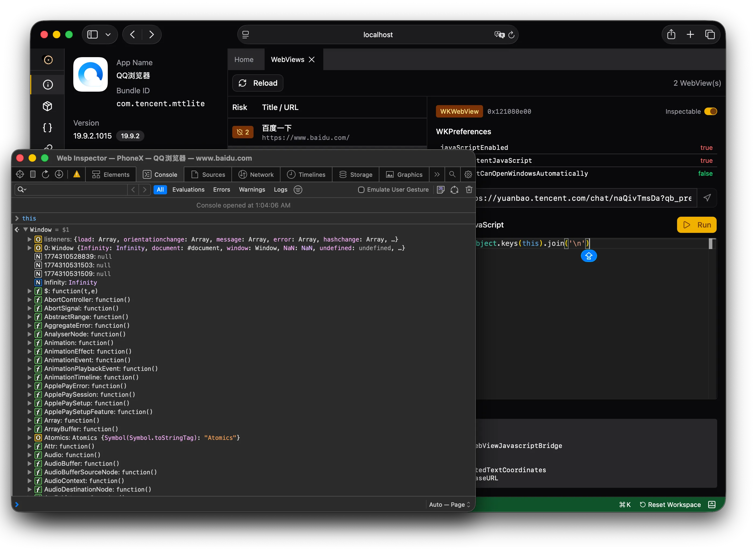
Task: Turn off the Inspectable toggle
Action: (x=710, y=111)
